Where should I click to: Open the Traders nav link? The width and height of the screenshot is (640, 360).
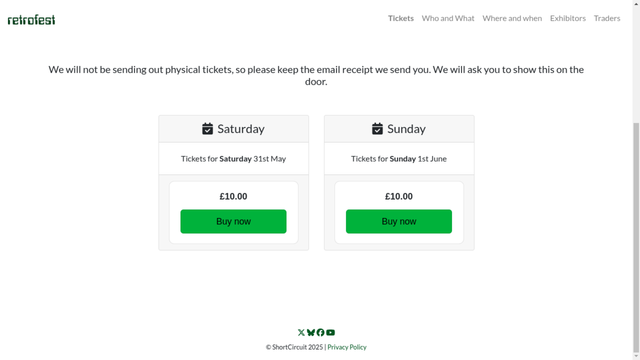coord(607,18)
